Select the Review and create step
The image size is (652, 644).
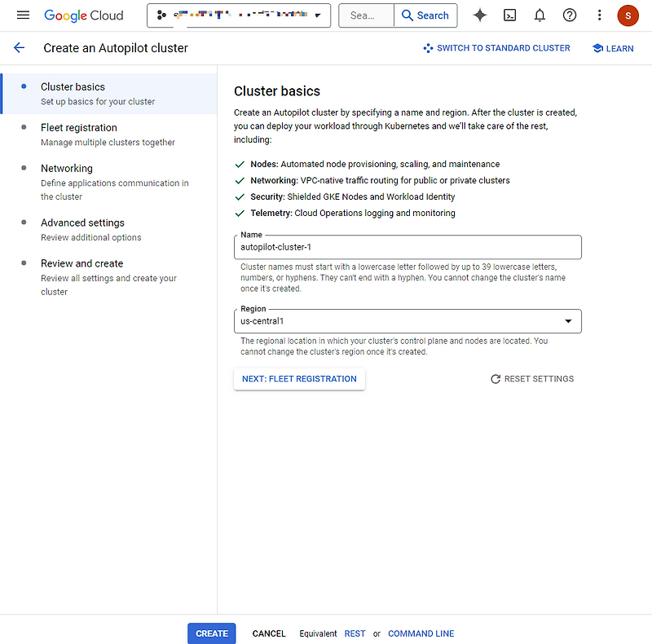coord(81,263)
